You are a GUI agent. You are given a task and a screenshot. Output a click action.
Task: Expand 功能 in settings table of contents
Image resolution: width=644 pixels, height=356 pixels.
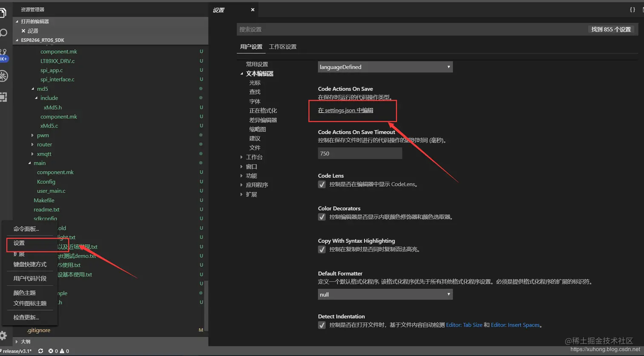click(x=241, y=176)
